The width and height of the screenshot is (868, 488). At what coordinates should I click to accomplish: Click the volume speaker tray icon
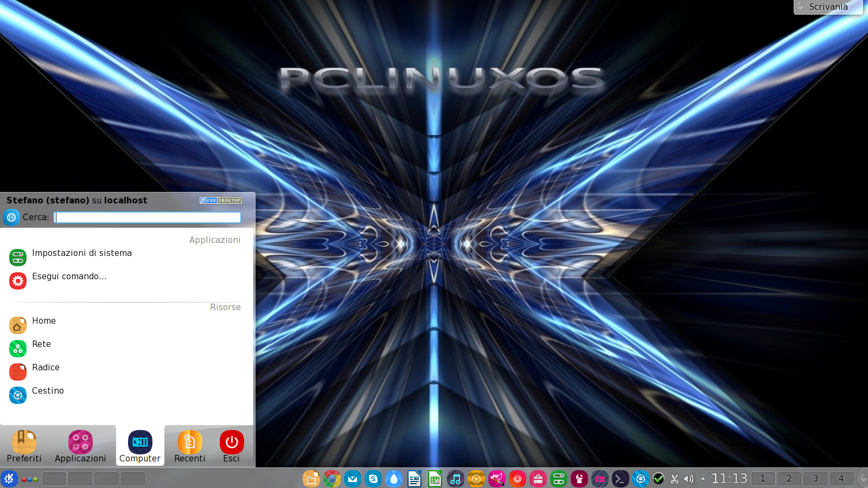pyautogui.click(x=689, y=479)
